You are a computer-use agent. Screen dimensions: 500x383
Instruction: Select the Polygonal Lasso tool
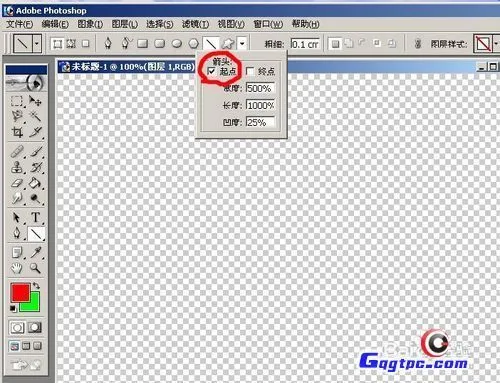(17, 116)
